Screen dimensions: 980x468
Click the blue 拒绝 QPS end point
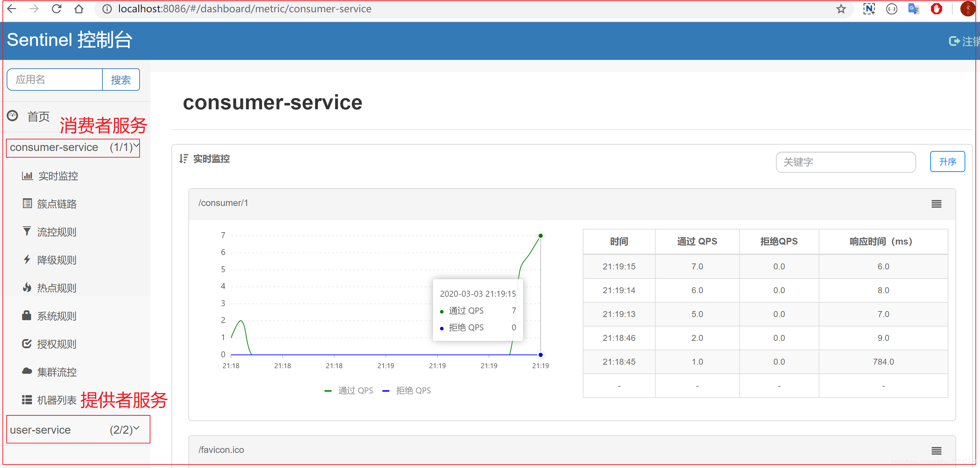coord(541,355)
